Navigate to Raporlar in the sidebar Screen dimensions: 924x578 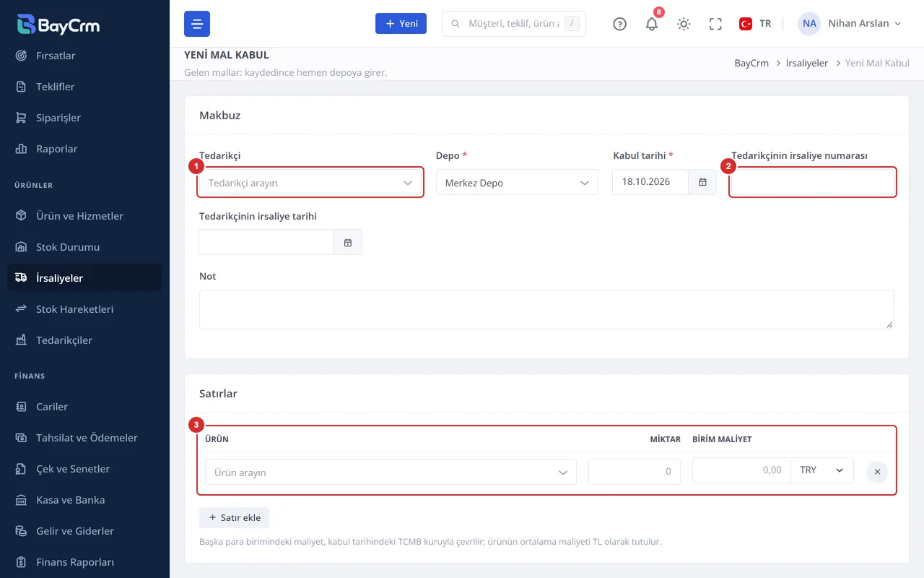click(84, 149)
